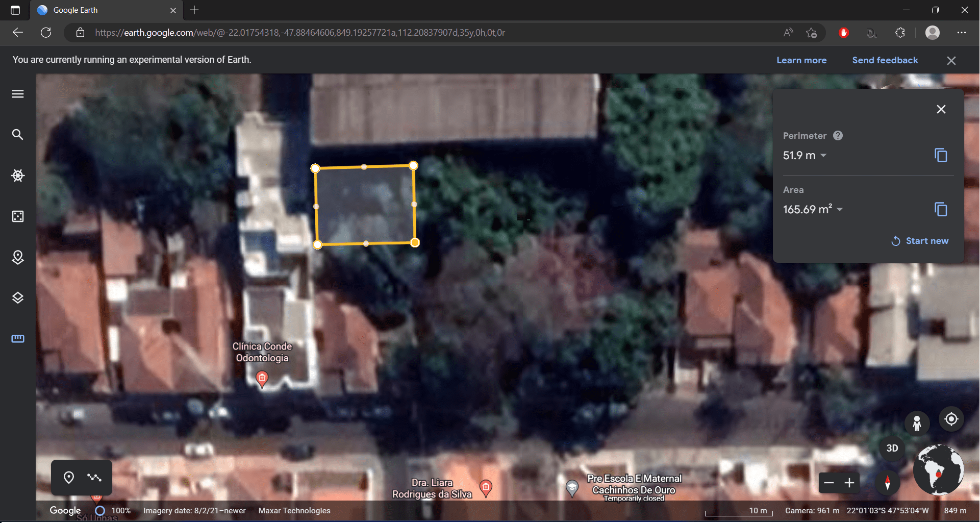Image resolution: width=980 pixels, height=523 pixels.
Task: Open the red ad blocker extension icon
Action: 844,33
